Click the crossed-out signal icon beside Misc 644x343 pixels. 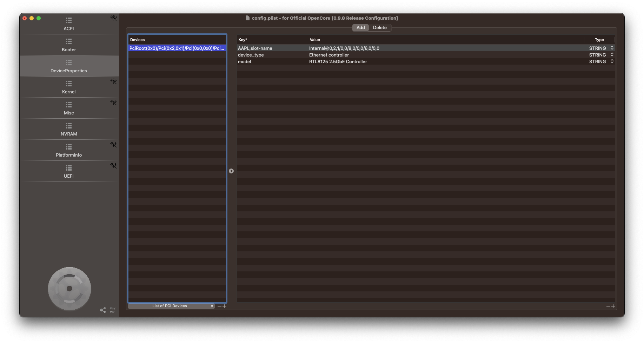coord(114,102)
